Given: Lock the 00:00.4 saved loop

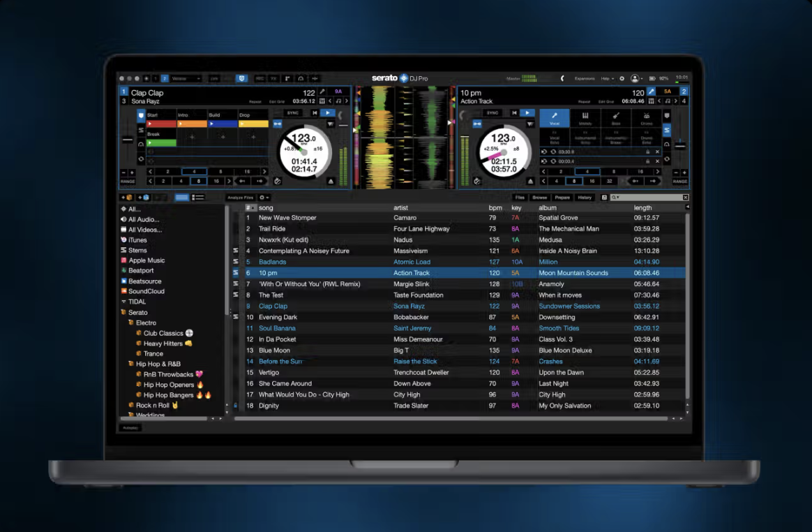Looking at the screenshot, I should tap(647, 161).
